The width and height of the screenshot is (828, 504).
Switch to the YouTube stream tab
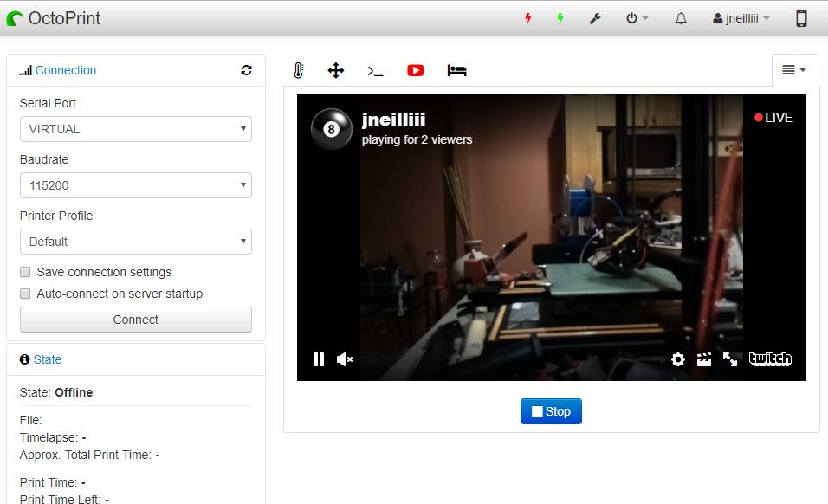(x=416, y=70)
